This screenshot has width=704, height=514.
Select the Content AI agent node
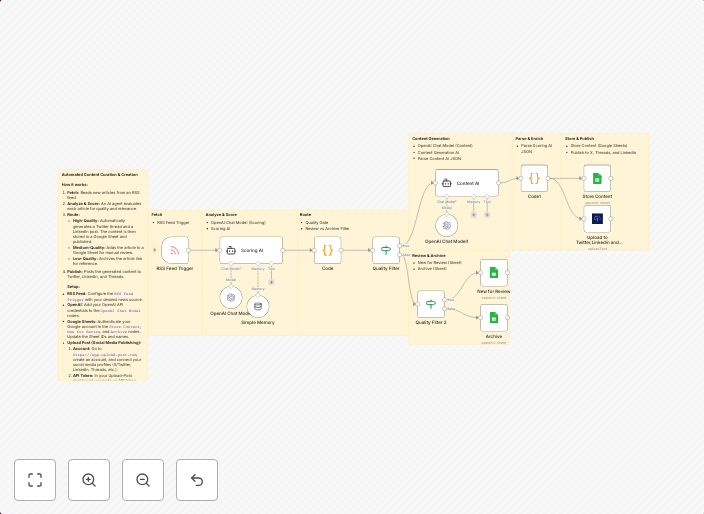467,183
